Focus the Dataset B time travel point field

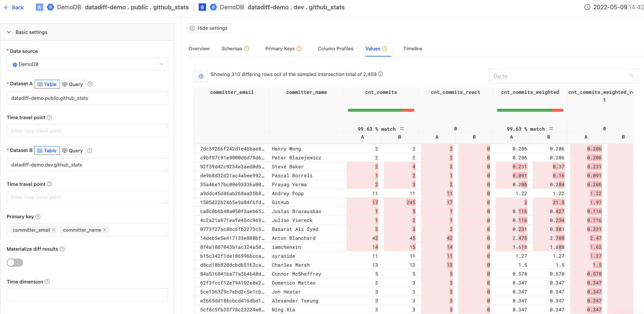87,197
